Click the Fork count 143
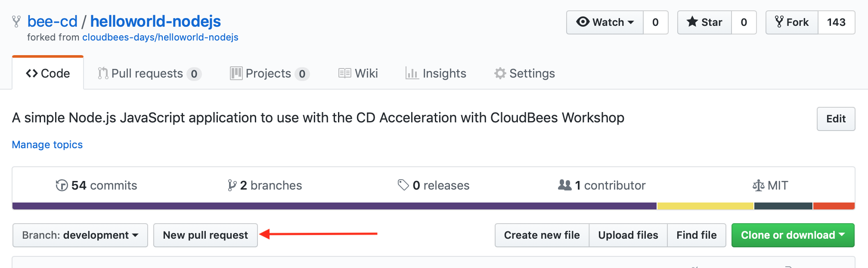The width and height of the screenshot is (868, 268). pyautogui.click(x=836, y=22)
